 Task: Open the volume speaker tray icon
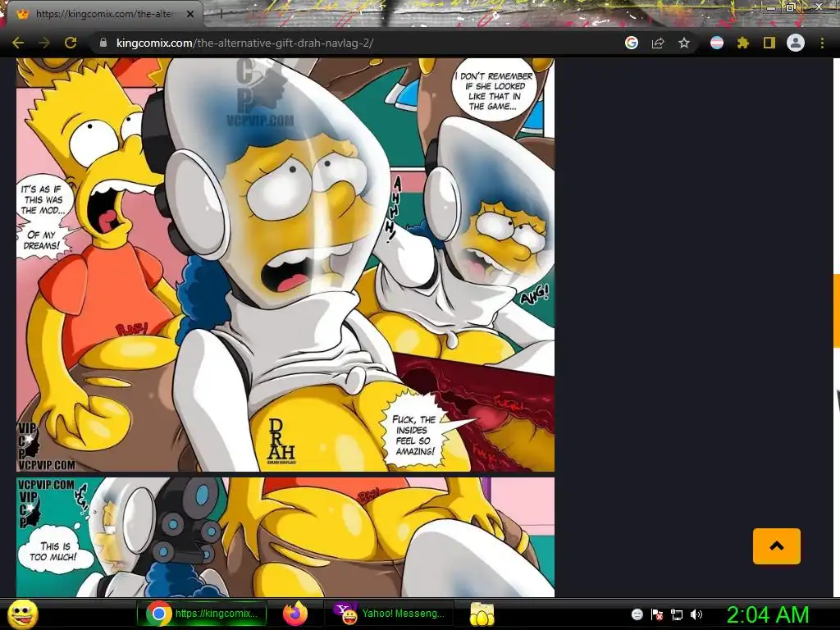click(696, 614)
